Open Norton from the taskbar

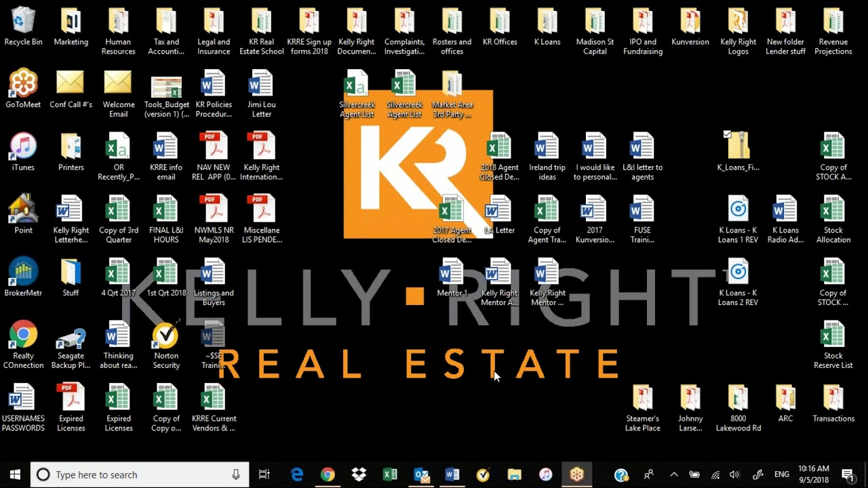(484, 474)
